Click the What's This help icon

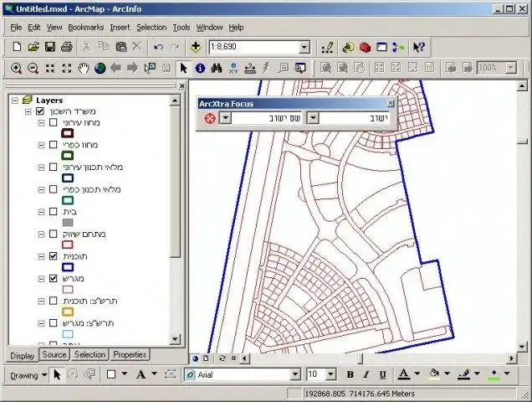(x=419, y=47)
